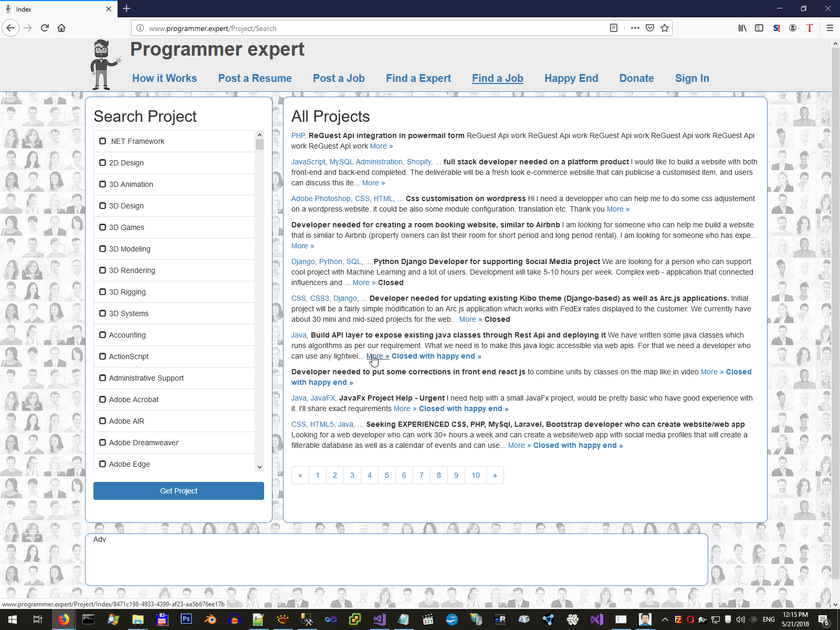The image size is (840, 630).
Task: Open the Happy End page
Action: (x=571, y=78)
